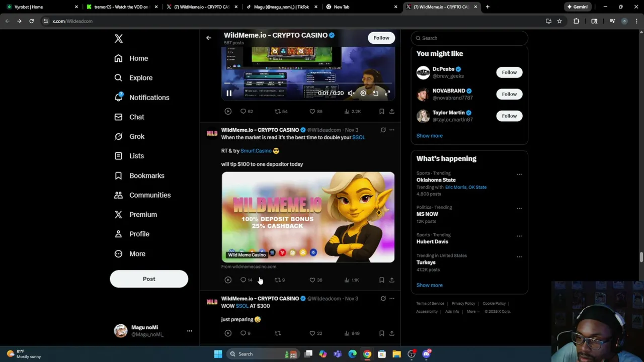Follow Dr.Peabs
Viewport: 644px width, 362px height.
509,72
